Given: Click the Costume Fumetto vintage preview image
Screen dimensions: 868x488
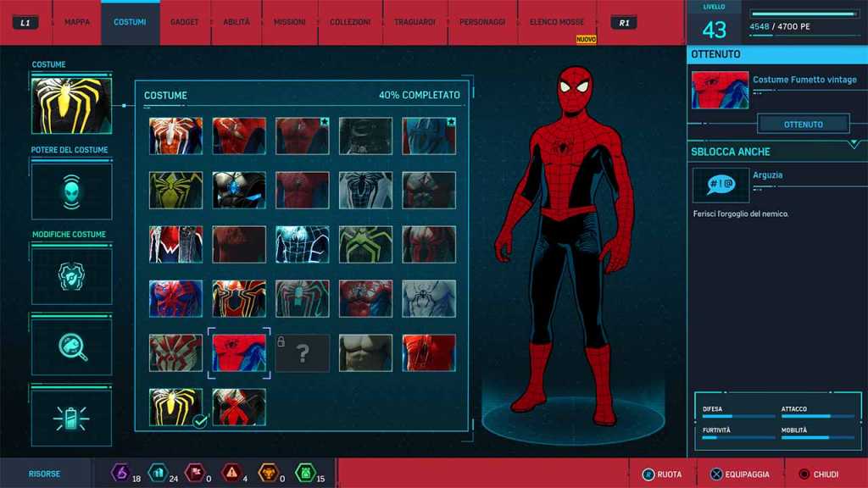Looking at the screenshot, I should point(721,90).
